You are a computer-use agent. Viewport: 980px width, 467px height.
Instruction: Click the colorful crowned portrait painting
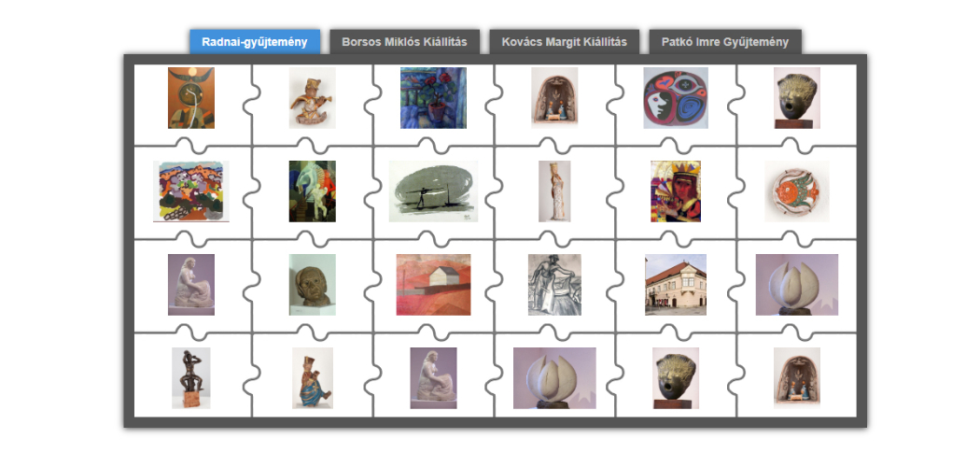(x=676, y=191)
